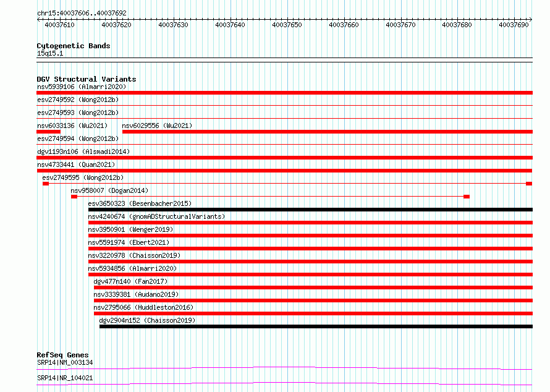Click ruler position 40037680
The height and width of the screenshot is (392, 550).
pyautogui.click(x=457, y=25)
